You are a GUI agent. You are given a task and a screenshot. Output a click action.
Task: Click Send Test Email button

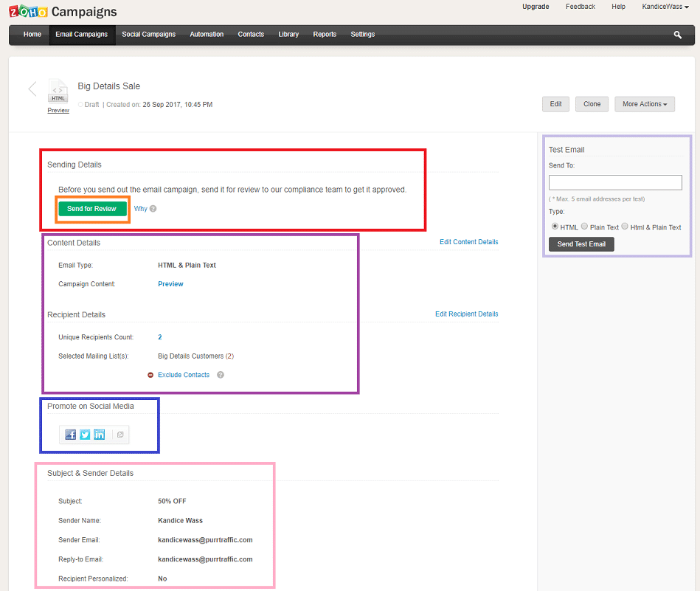tap(581, 244)
